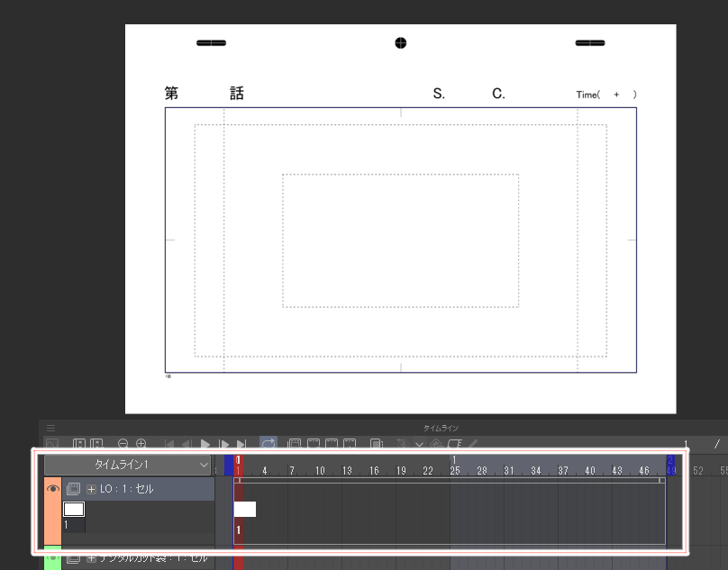Move playhead to frame 52
Screen dimensions: 728x570
coord(698,471)
